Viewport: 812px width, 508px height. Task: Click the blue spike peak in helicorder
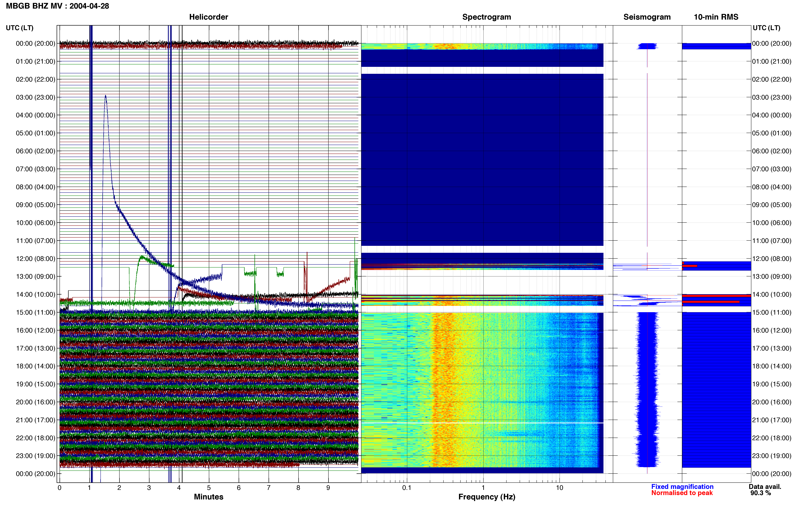(x=105, y=96)
